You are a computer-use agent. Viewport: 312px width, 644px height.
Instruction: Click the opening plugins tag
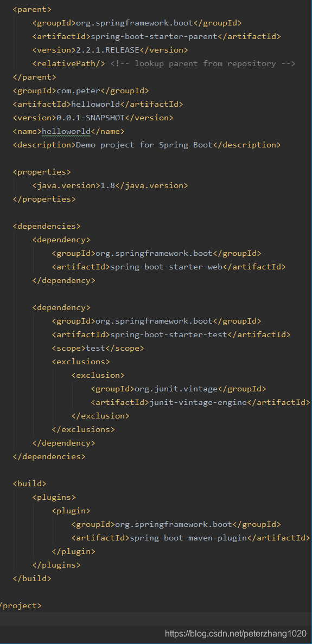click(x=54, y=497)
